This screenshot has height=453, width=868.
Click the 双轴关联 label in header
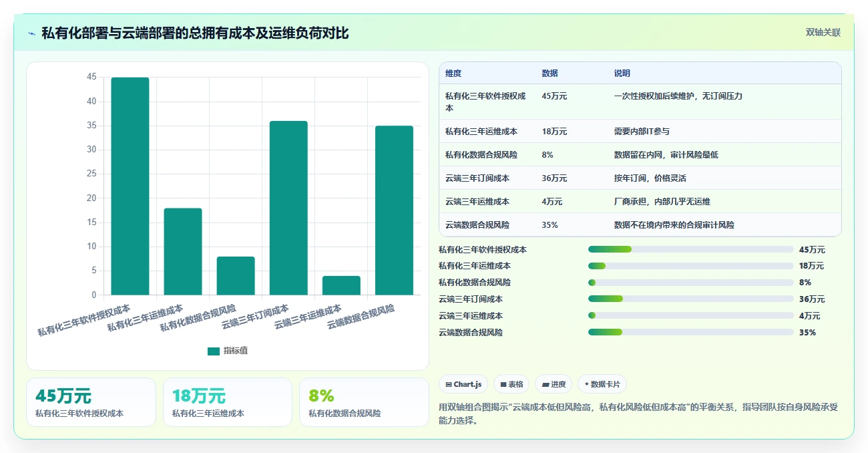823,32
